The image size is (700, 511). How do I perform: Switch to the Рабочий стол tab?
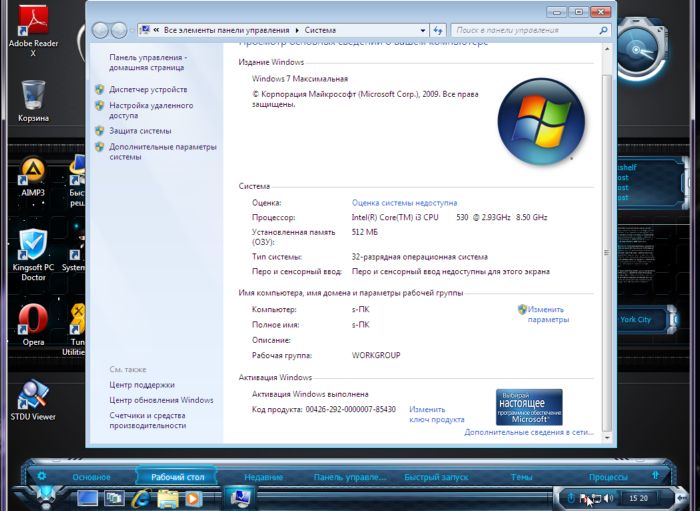[177, 477]
